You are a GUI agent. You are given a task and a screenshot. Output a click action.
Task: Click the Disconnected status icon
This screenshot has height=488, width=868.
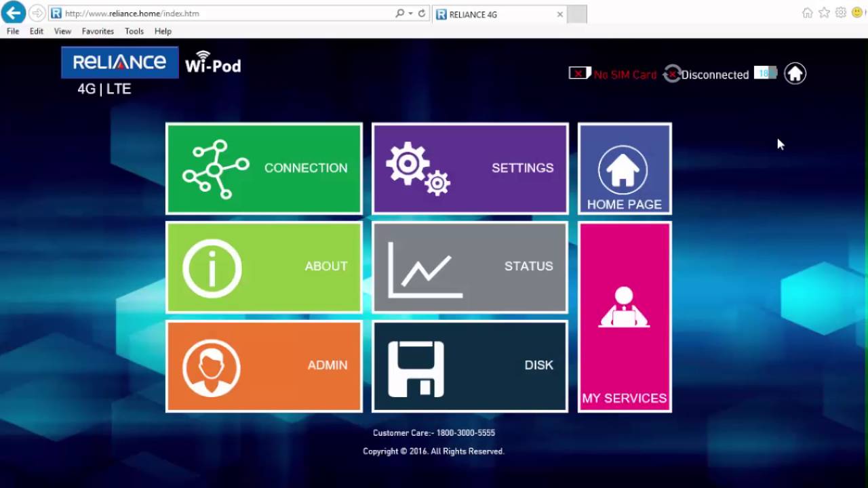click(671, 74)
